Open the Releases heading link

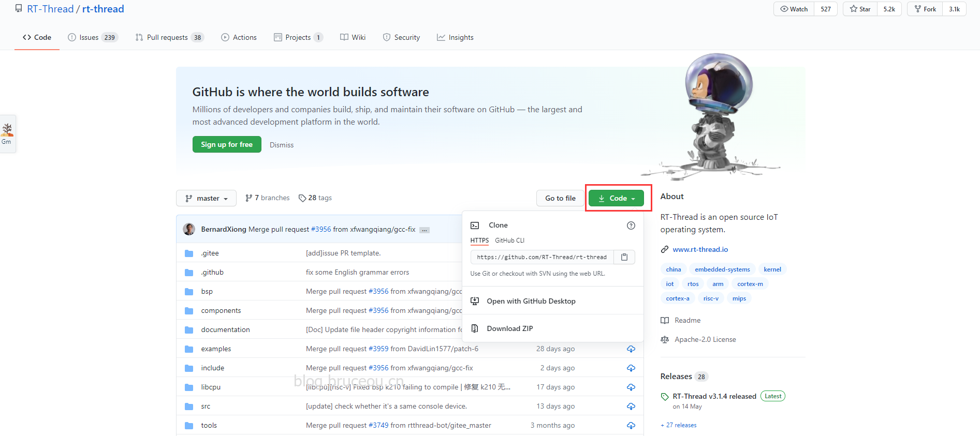[x=684, y=377]
